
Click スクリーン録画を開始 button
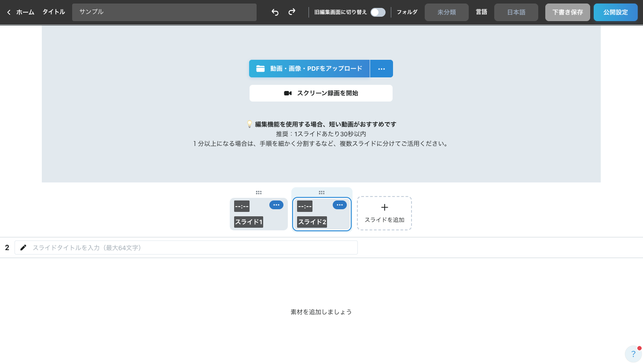click(x=321, y=93)
